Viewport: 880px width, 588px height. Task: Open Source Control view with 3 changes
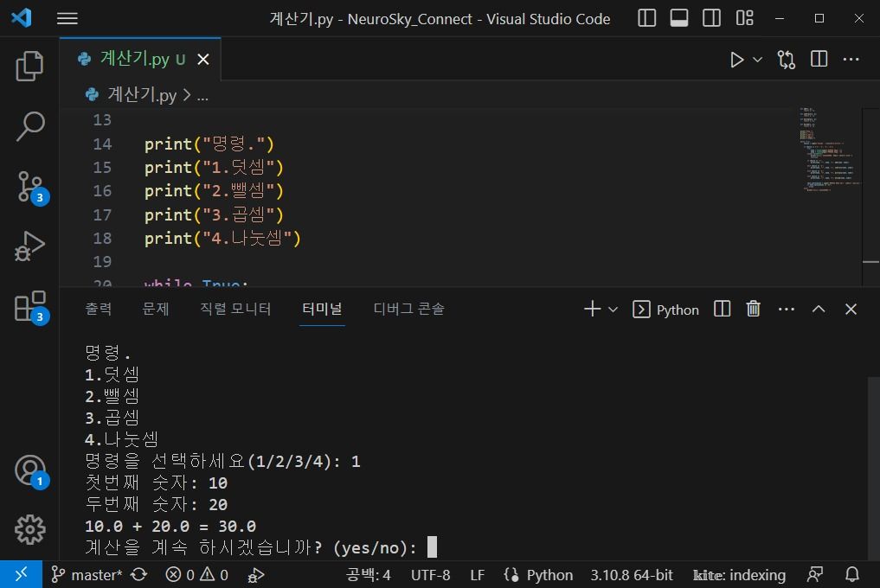click(29, 187)
